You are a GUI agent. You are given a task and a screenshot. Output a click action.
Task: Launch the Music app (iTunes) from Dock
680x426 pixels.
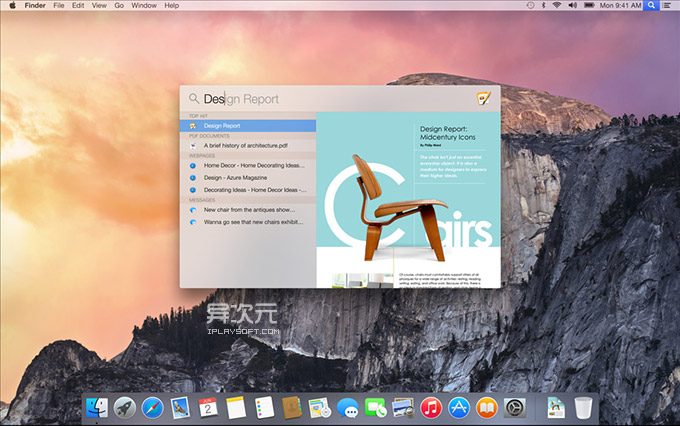pyautogui.click(x=431, y=407)
